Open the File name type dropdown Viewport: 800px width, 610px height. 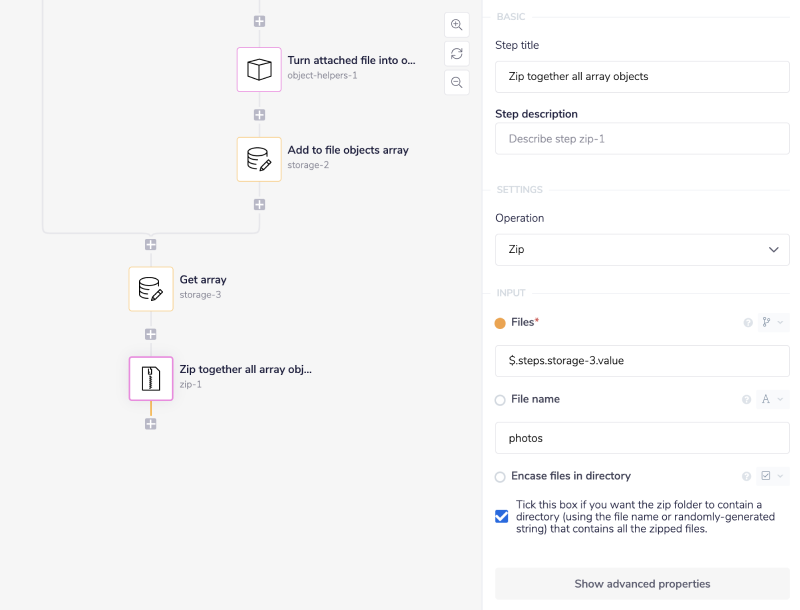[772, 400]
